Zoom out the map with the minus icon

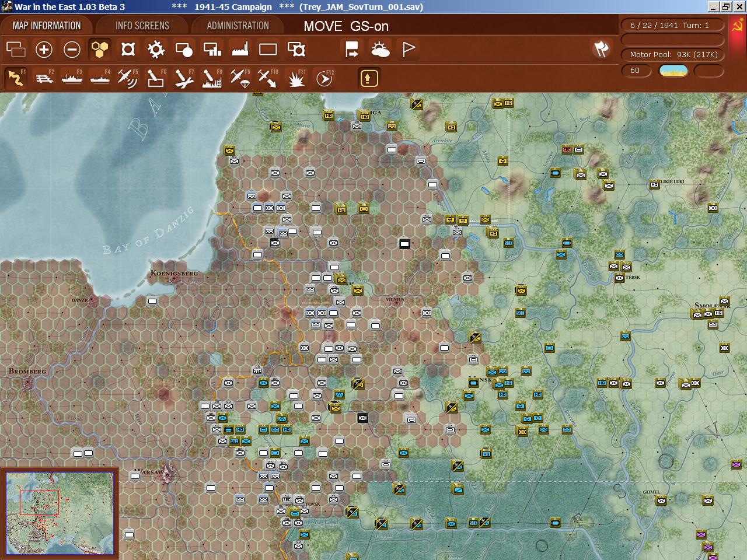pyautogui.click(x=72, y=50)
